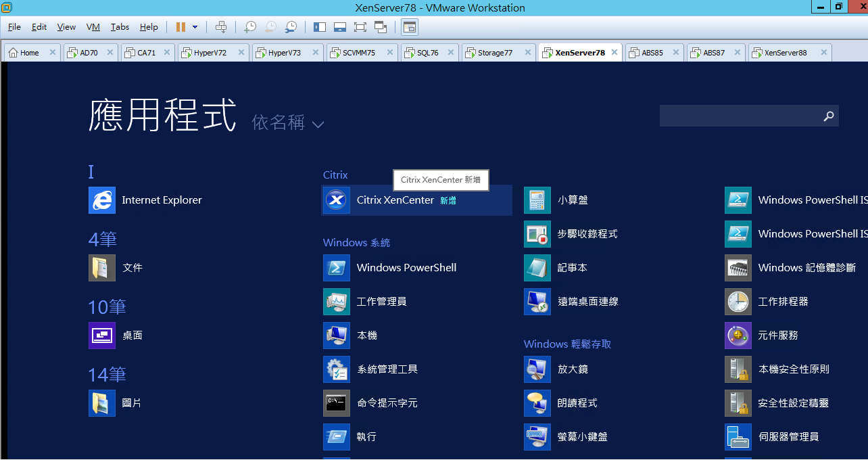Open Internet Explorer app icon
This screenshot has width=868, height=460.
point(102,200)
